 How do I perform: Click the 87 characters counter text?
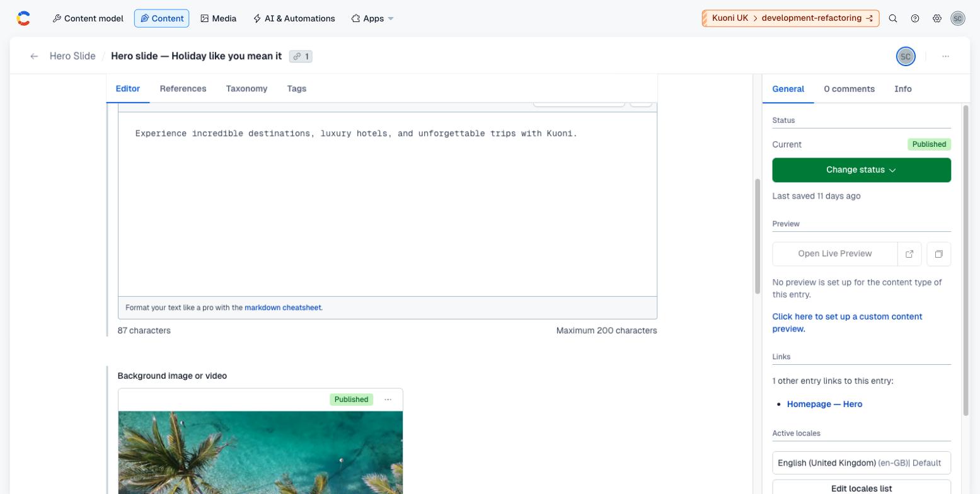[x=144, y=330]
